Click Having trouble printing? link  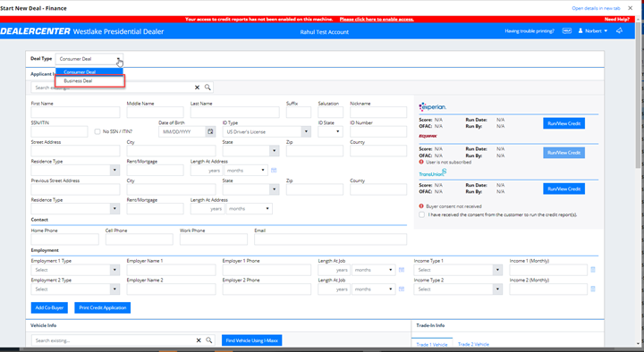click(x=530, y=31)
